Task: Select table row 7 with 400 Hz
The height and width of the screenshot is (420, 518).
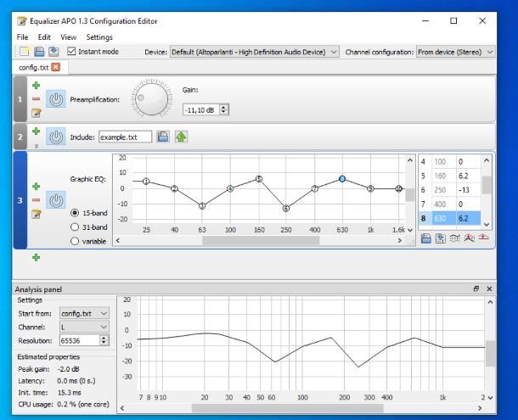Action: tap(449, 204)
